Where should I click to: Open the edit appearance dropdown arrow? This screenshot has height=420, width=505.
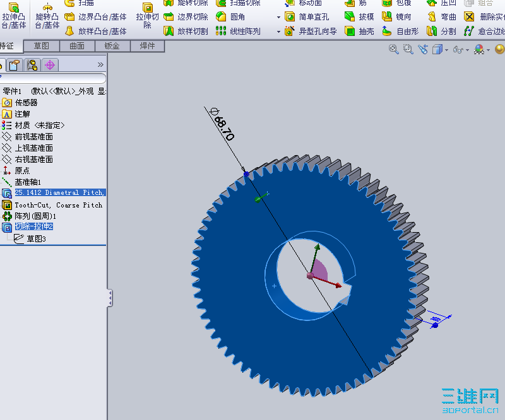488,50
